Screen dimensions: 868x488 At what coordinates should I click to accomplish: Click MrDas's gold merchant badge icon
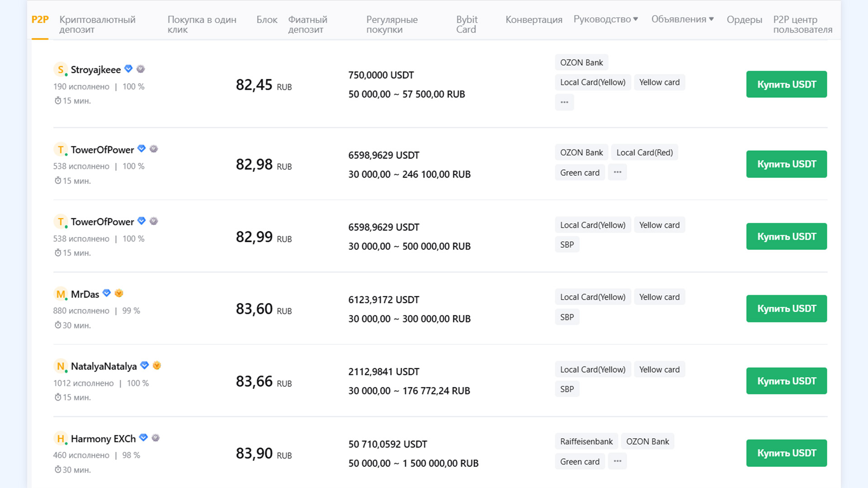(119, 293)
